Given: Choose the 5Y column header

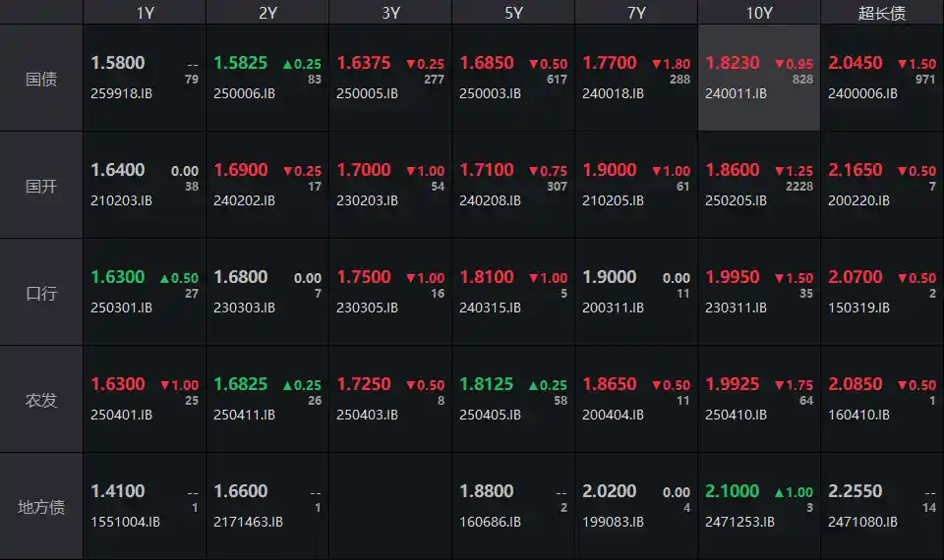Looking at the screenshot, I should (513, 13).
